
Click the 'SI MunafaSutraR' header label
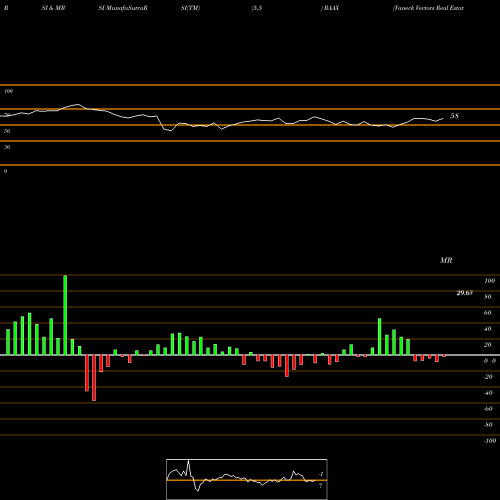pyautogui.click(x=123, y=8)
